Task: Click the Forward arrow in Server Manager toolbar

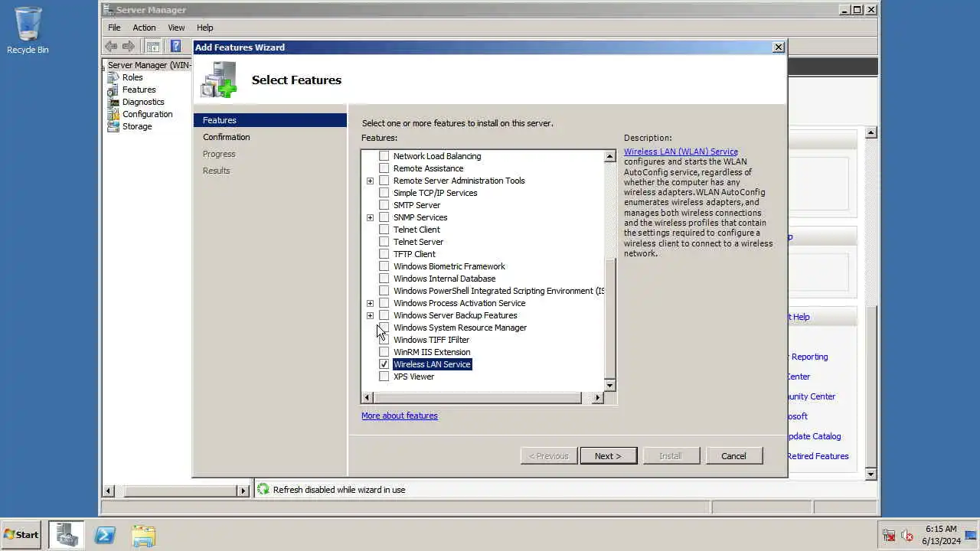Action: [129, 46]
